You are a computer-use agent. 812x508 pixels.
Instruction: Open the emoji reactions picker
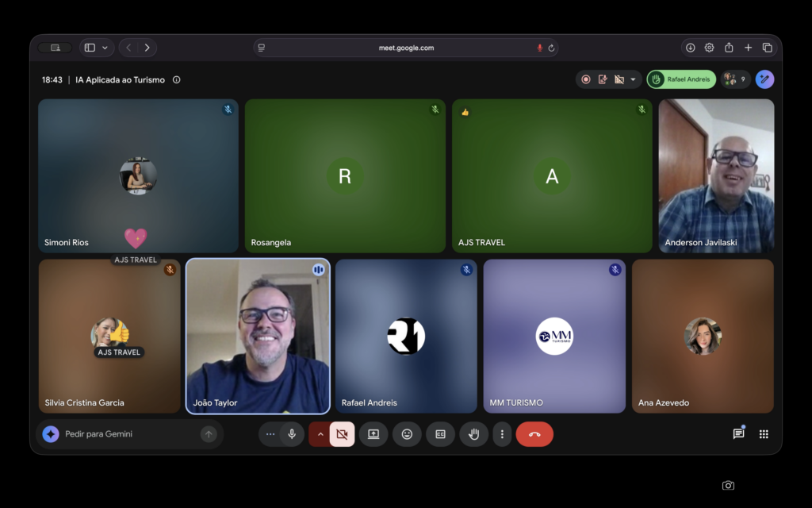tap(407, 434)
